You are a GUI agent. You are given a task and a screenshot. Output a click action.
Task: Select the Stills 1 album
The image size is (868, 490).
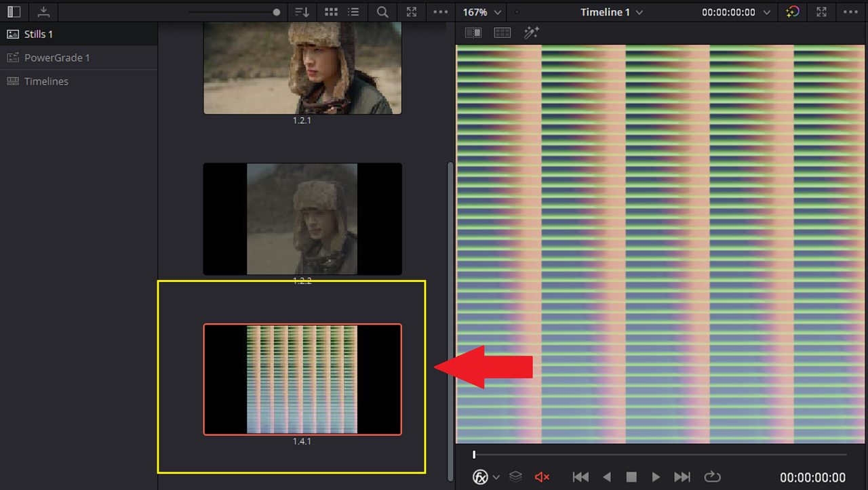[79, 34]
